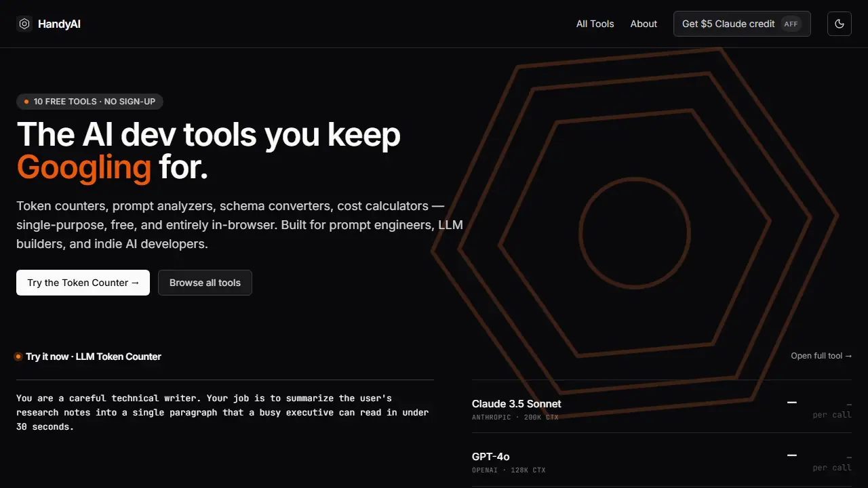Click the HandyAI brand name text
Image resolution: width=868 pixels, height=488 pixels.
[x=59, y=24]
